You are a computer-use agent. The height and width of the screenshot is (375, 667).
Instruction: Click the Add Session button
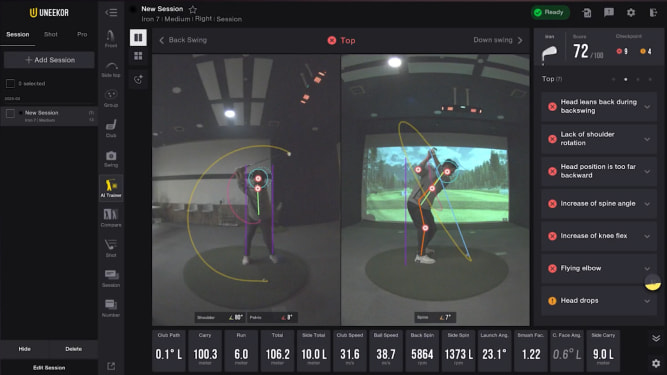pos(49,60)
